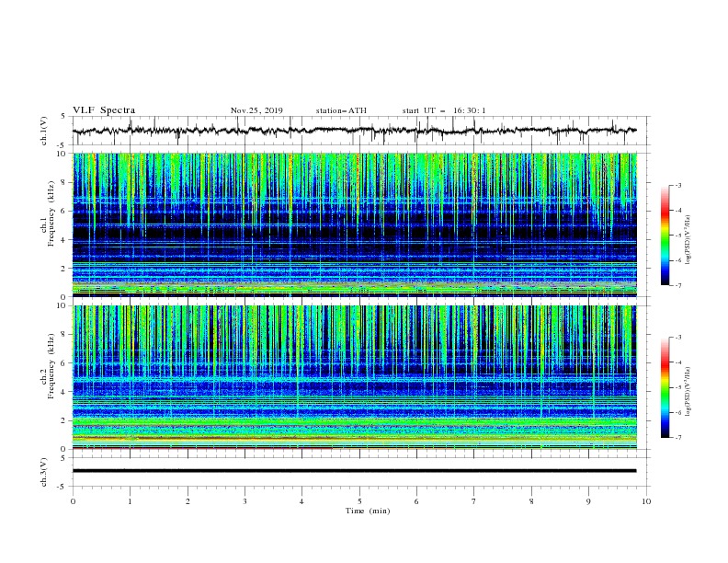Select the "start UT = 16:30:1" text

click(444, 110)
